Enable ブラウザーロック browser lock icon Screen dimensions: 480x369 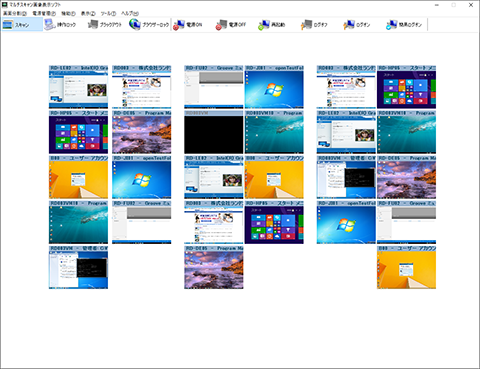(x=149, y=25)
